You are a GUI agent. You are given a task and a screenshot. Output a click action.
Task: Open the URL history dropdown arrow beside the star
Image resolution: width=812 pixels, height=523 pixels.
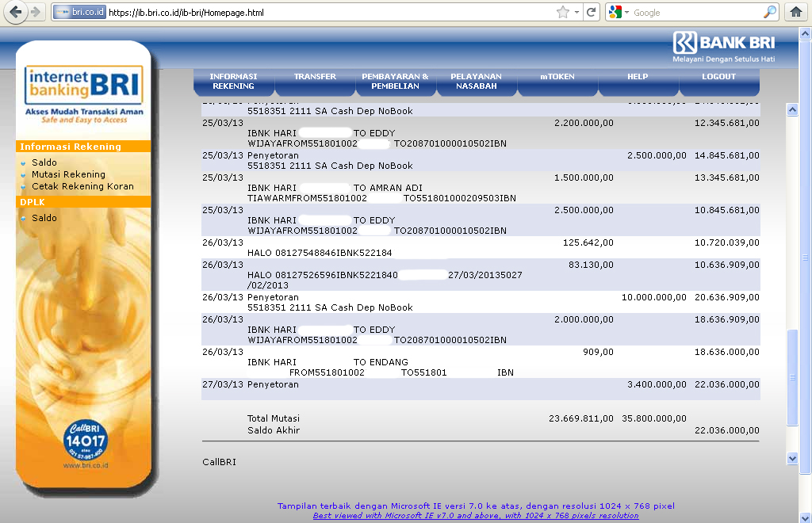click(x=576, y=13)
